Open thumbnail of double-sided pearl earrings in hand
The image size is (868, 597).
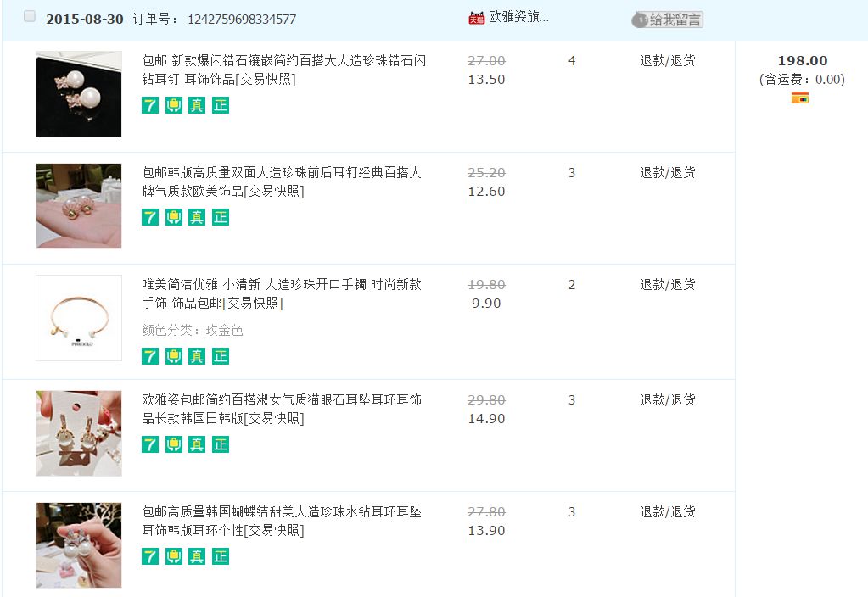point(79,206)
